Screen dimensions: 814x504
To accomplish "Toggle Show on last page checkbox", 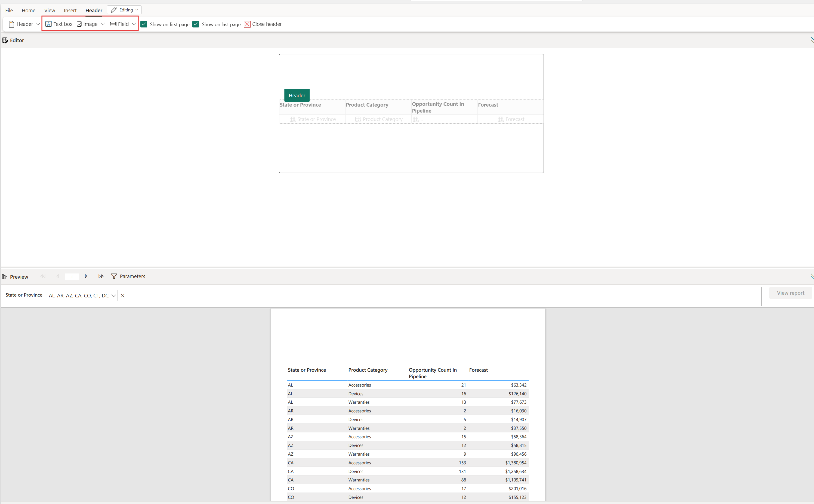I will click(x=196, y=24).
